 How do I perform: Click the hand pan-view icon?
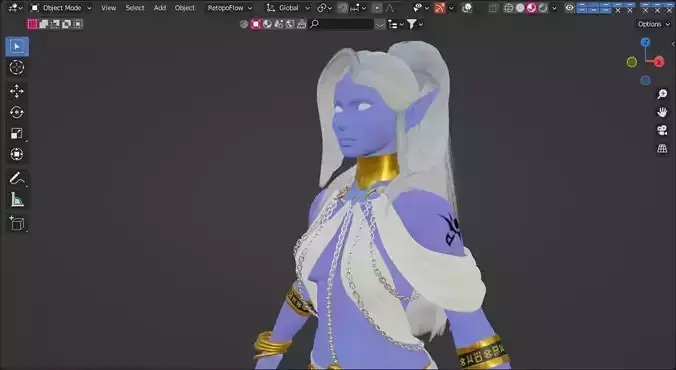[662, 112]
